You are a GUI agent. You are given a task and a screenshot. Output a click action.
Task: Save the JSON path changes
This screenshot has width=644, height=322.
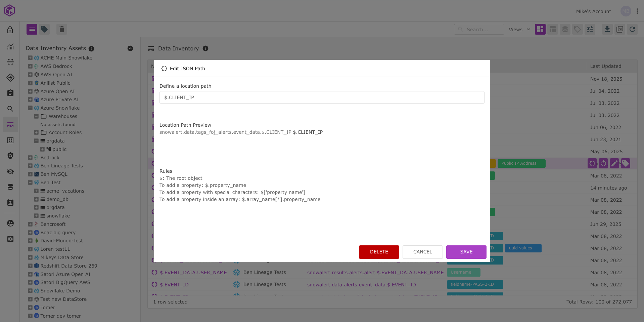(466, 252)
